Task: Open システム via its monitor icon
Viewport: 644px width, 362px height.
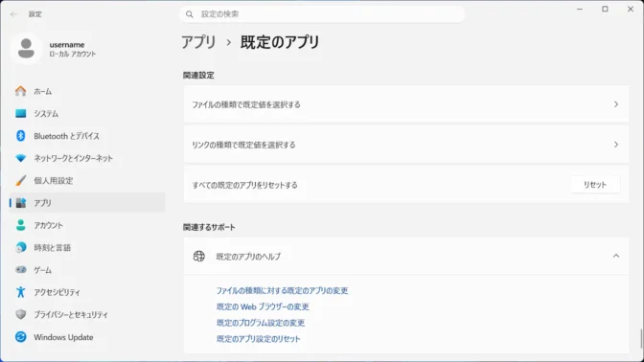Action: click(x=20, y=113)
